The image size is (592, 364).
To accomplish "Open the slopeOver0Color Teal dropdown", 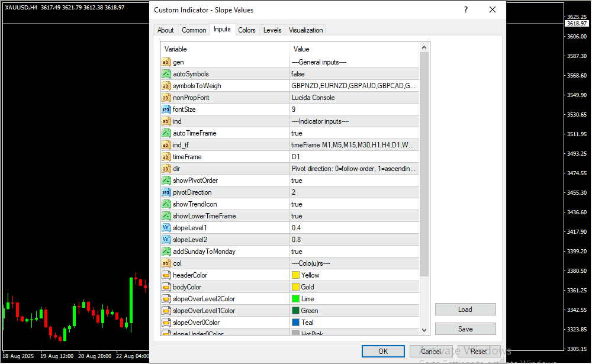I will click(x=353, y=323).
